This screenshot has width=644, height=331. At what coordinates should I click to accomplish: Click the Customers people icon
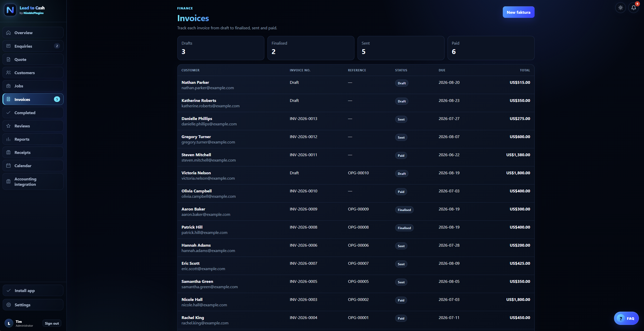8,73
